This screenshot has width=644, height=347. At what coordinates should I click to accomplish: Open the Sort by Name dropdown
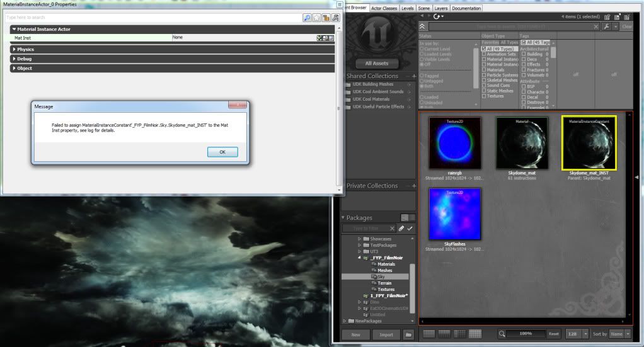(x=628, y=334)
